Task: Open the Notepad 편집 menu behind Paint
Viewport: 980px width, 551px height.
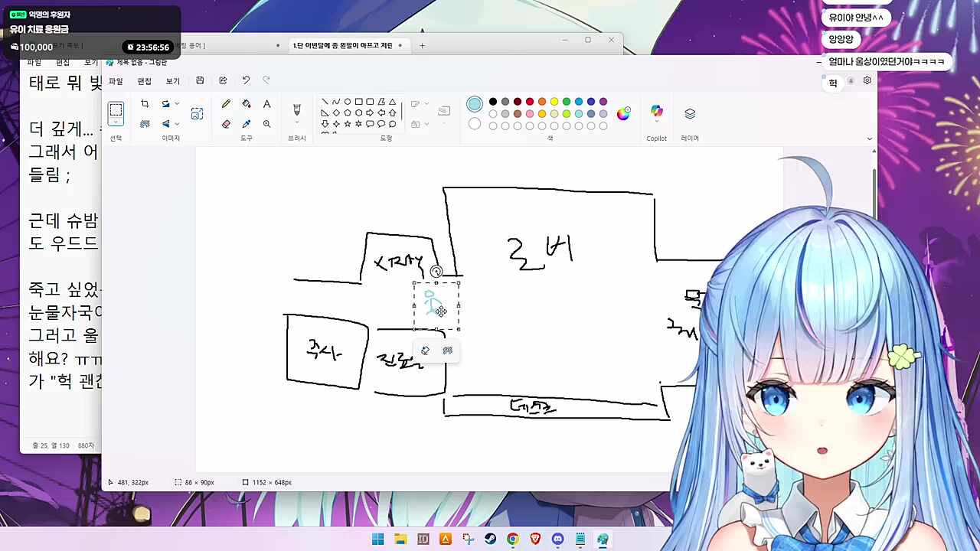Action: coord(63,62)
